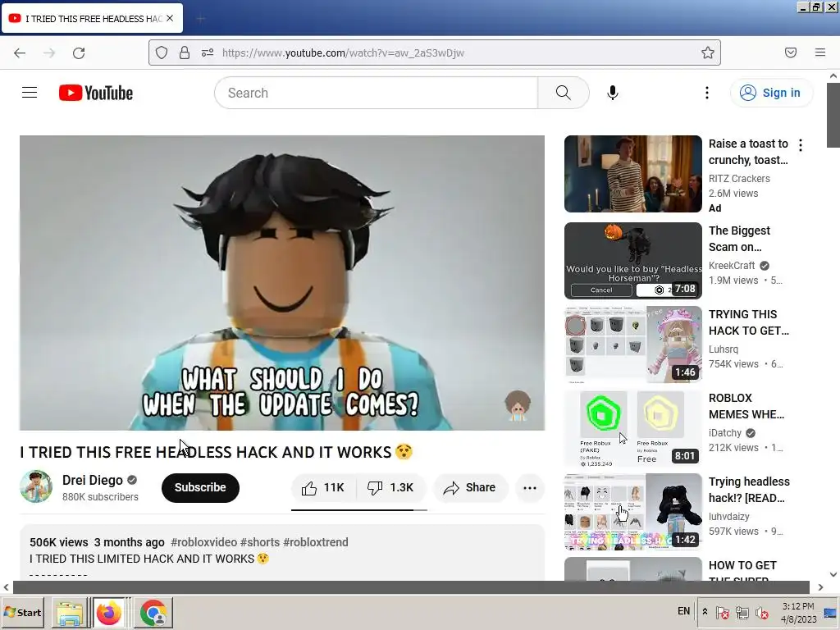This screenshot has height=630, width=840.
Task: Save page to Pocket
Action: click(790, 52)
